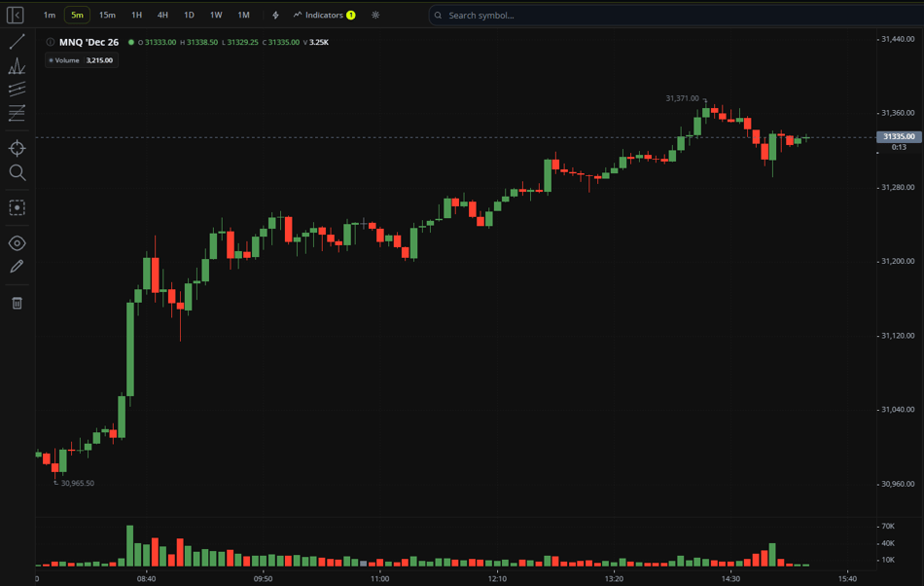Screen dimensions: 924x586
Task: Switch to 5m timeframe
Action: [x=77, y=15]
